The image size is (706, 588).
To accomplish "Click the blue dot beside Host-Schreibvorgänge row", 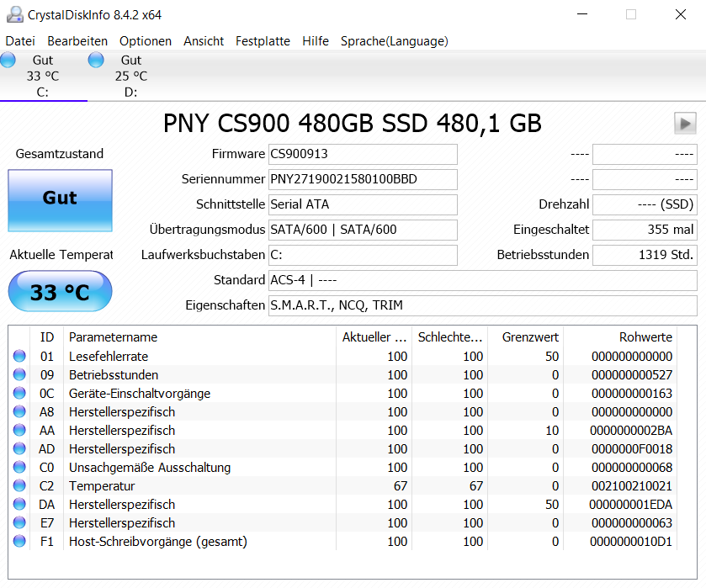I will (19, 542).
